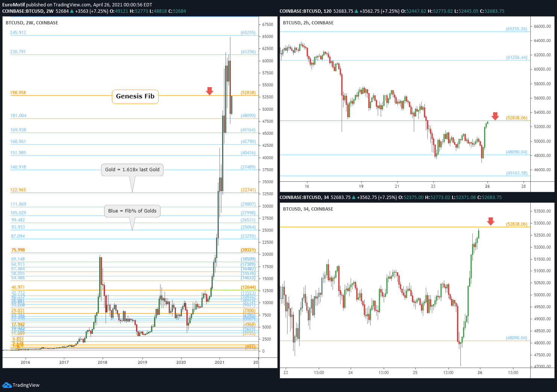This screenshot has width=557, height=392.
Task: Click the COINBASE:BTCUSD, 120 header symbol
Action: 306,11
